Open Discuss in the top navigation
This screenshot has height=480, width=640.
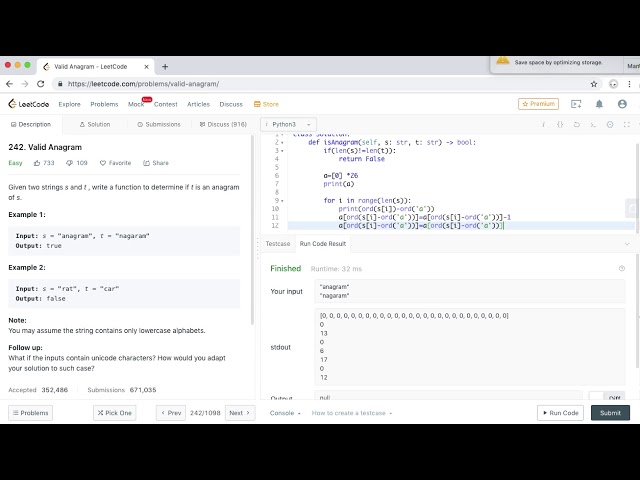tap(231, 104)
